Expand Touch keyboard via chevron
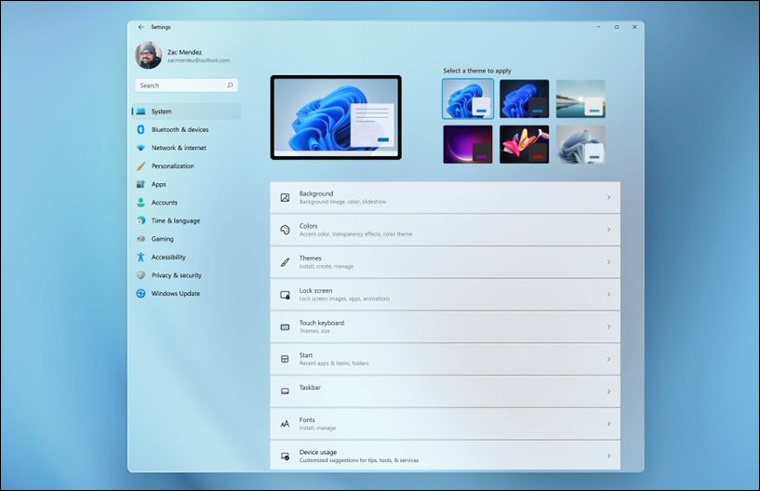The height and width of the screenshot is (491, 760). click(609, 327)
